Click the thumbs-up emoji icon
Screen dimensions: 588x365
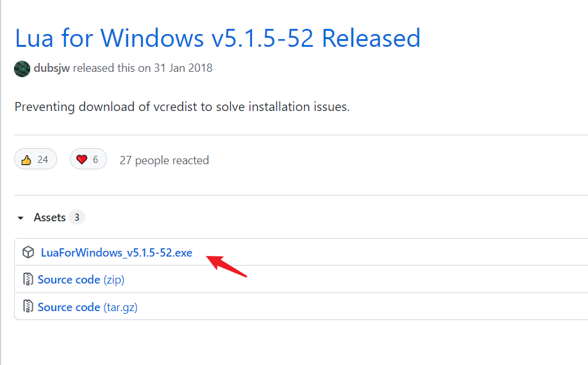coord(26,160)
